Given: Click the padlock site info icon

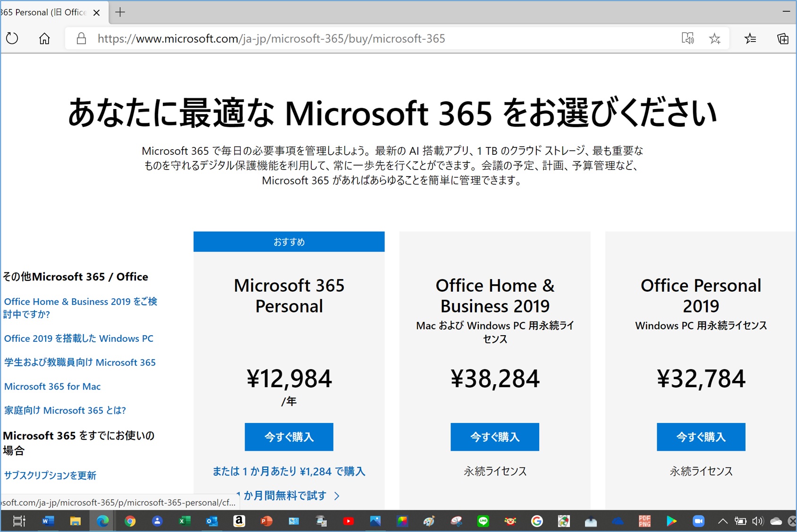Looking at the screenshot, I should (81, 38).
